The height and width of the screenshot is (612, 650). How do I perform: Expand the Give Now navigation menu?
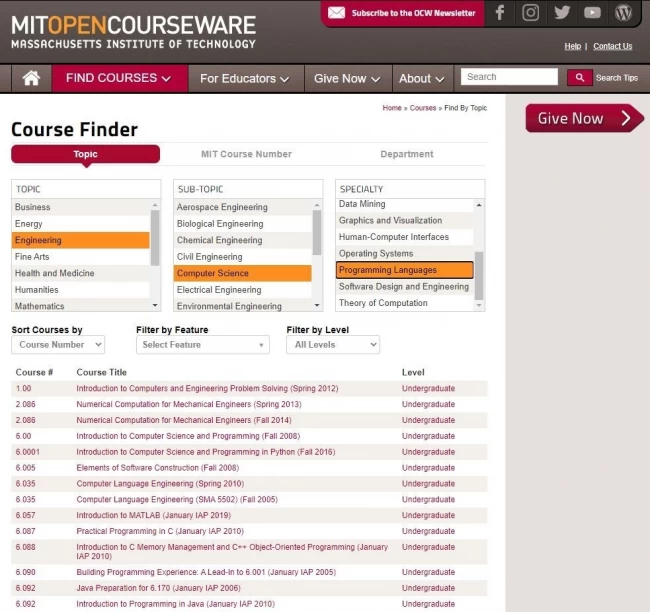tap(347, 78)
